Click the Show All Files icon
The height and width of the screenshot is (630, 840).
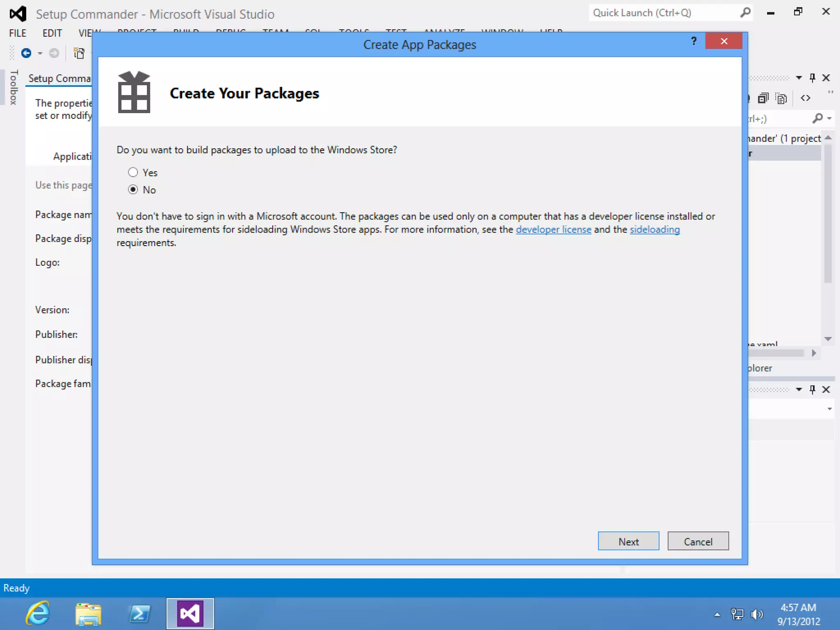click(x=781, y=98)
